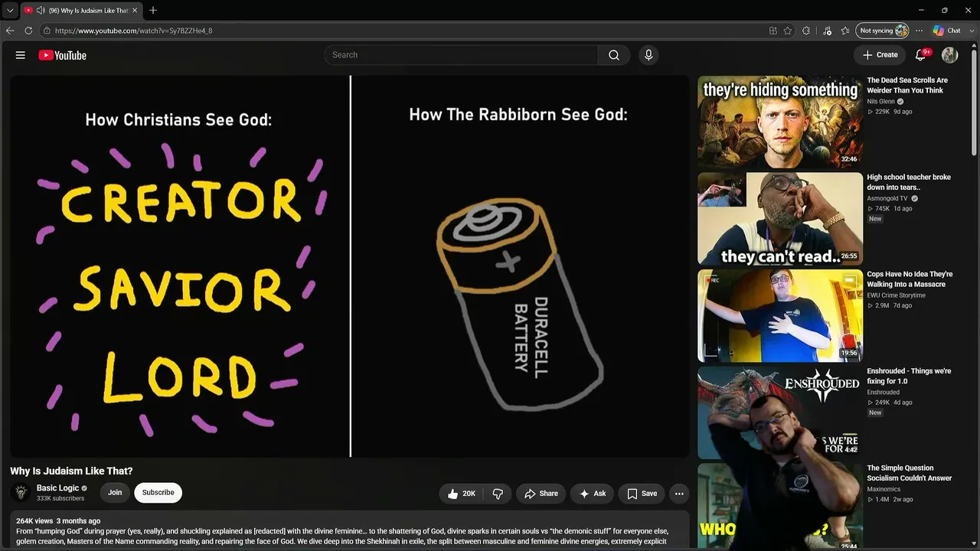This screenshot has width=980, height=551.
Task: Open the Basic Logic channel name link
Action: 58,488
